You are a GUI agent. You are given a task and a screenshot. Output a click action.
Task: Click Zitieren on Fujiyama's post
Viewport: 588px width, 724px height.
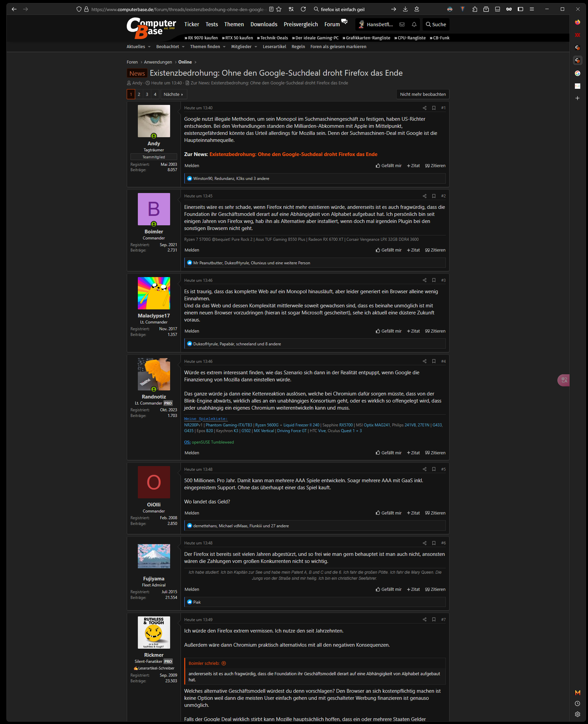pyautogui.click(x=435, y=589)
